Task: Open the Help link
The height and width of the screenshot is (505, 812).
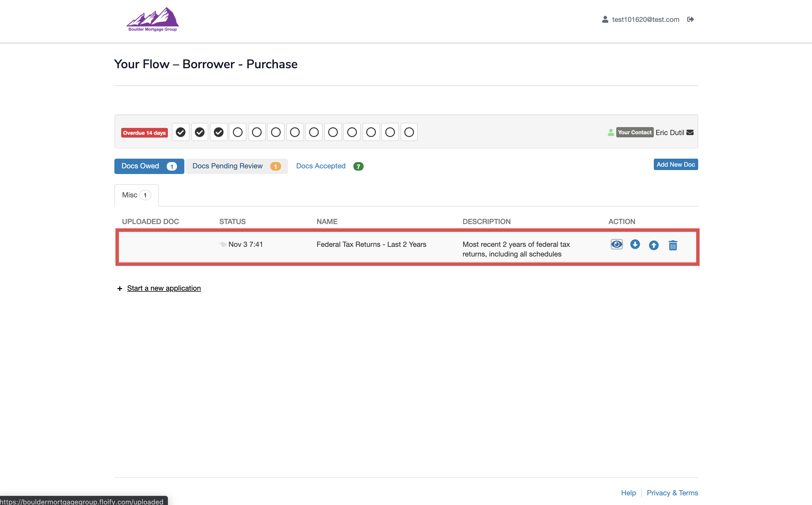Action: (628, 493)
